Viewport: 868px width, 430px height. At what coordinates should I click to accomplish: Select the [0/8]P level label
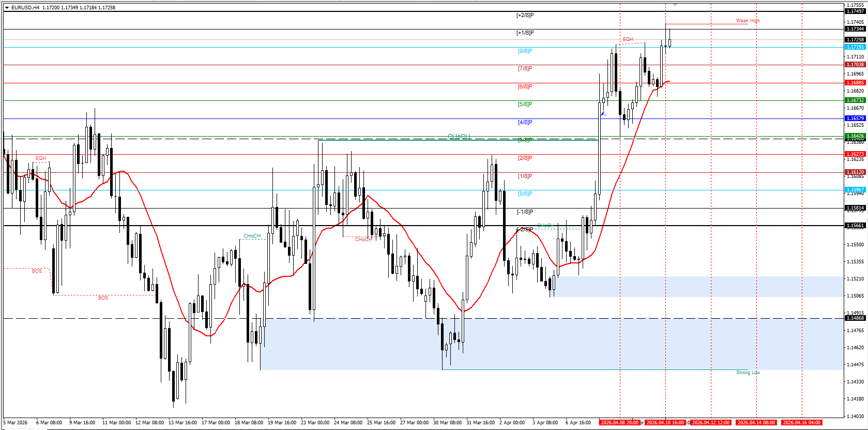coord(525,194)
